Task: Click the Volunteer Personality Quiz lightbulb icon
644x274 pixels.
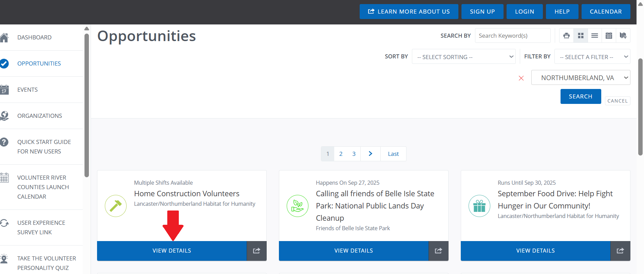Action: (4, 259)
